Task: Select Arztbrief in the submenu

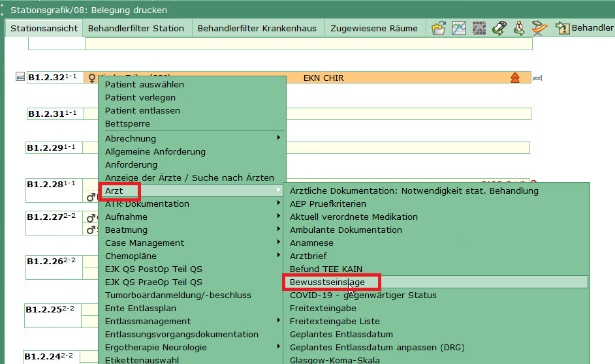Action: coord(308,256)
